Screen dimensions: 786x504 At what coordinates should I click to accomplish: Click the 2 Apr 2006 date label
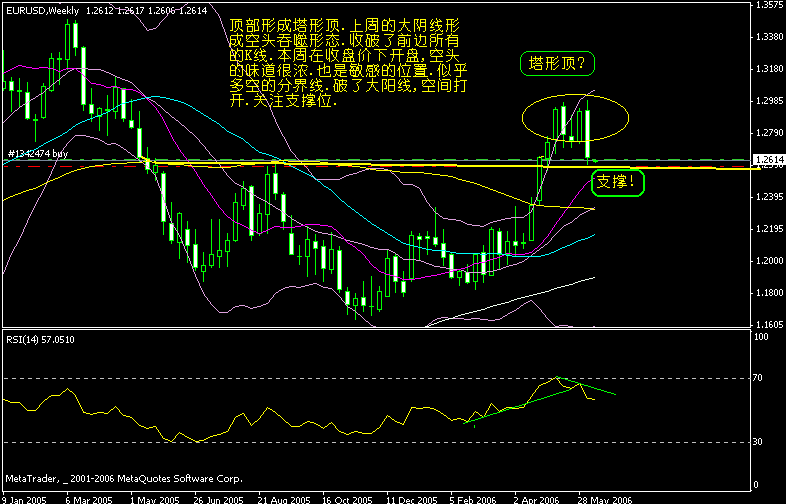pyautogui.click(x=538, y=499)
